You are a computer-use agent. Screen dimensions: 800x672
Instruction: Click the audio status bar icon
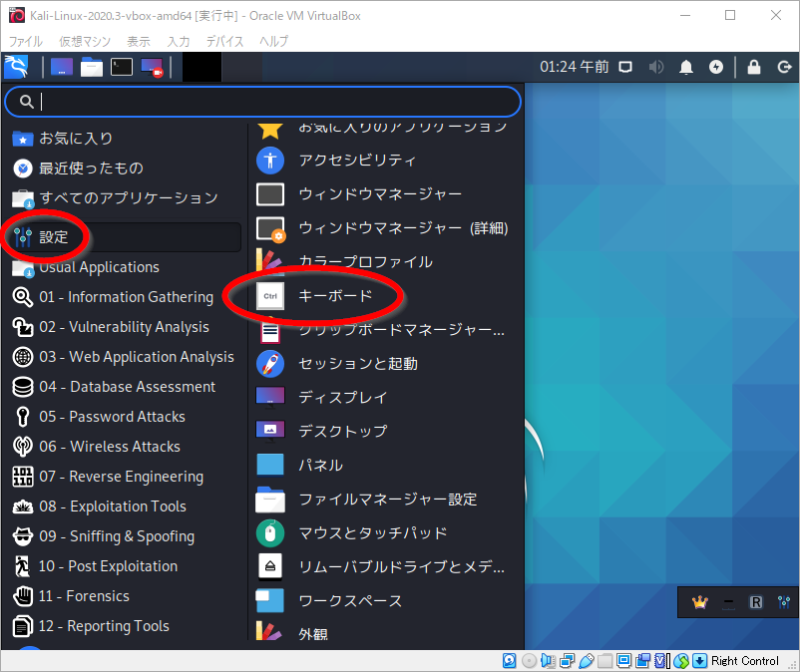548,661
